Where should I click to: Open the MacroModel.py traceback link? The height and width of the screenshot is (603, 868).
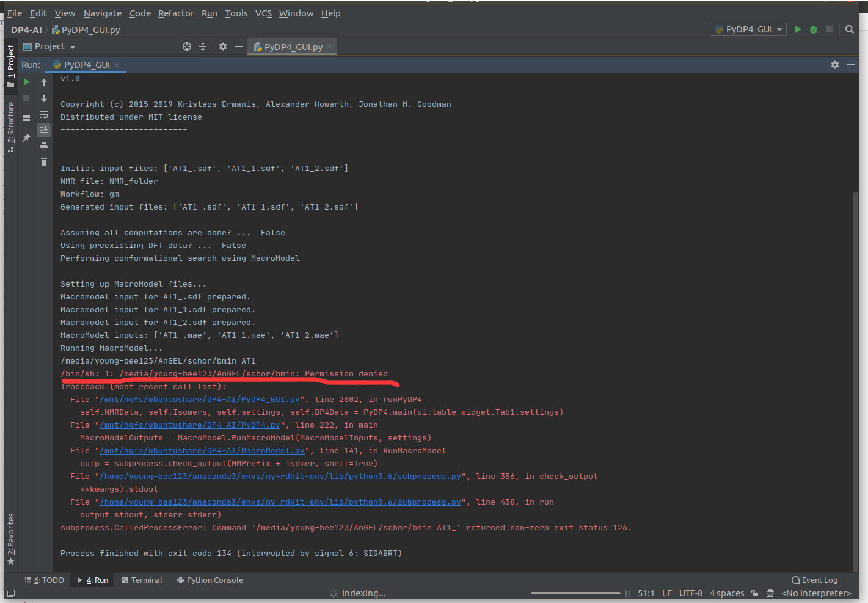(202, 451)
